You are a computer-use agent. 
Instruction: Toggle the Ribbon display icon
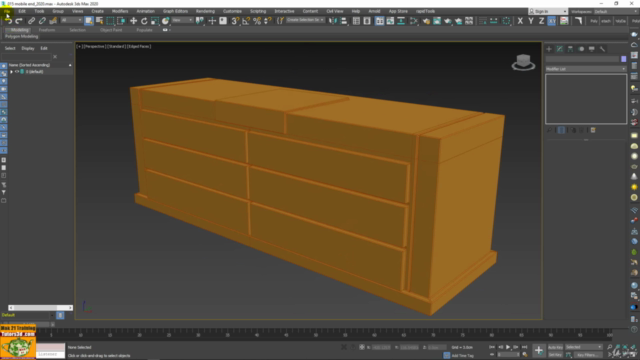380,21
